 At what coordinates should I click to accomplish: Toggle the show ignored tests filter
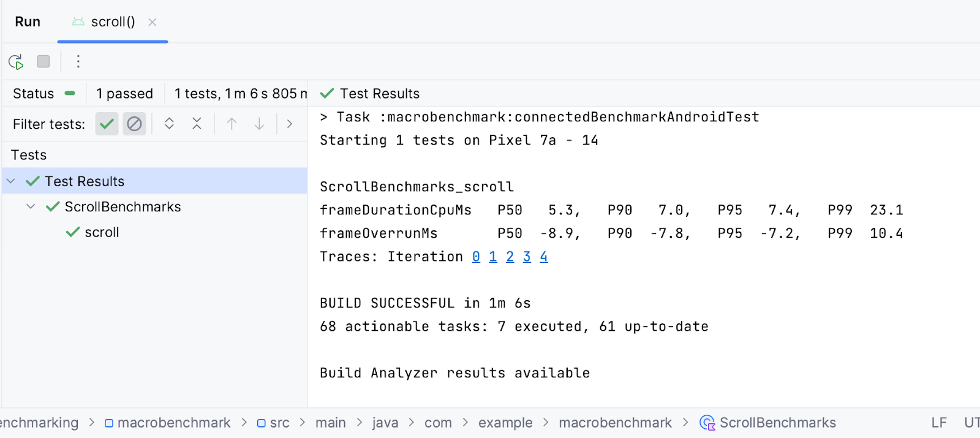point(134,124)
